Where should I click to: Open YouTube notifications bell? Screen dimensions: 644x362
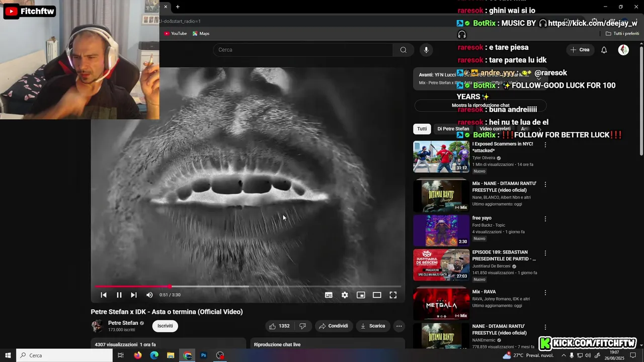(x=604, y=50)
